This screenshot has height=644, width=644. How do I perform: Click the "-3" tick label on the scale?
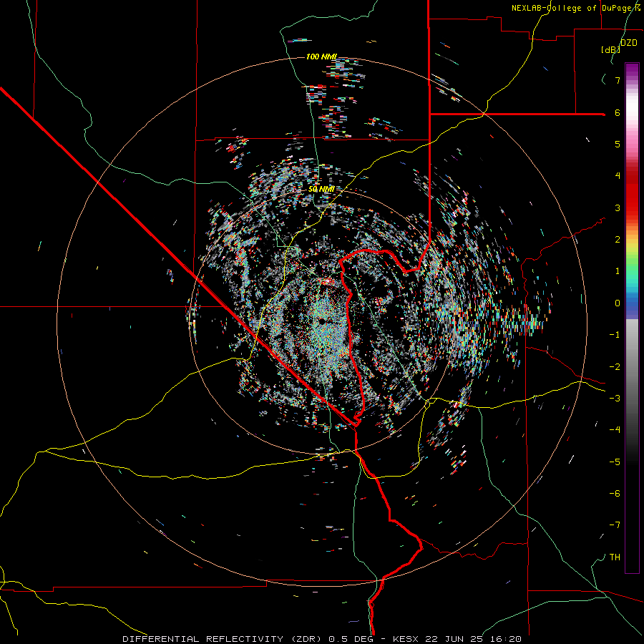615,399
